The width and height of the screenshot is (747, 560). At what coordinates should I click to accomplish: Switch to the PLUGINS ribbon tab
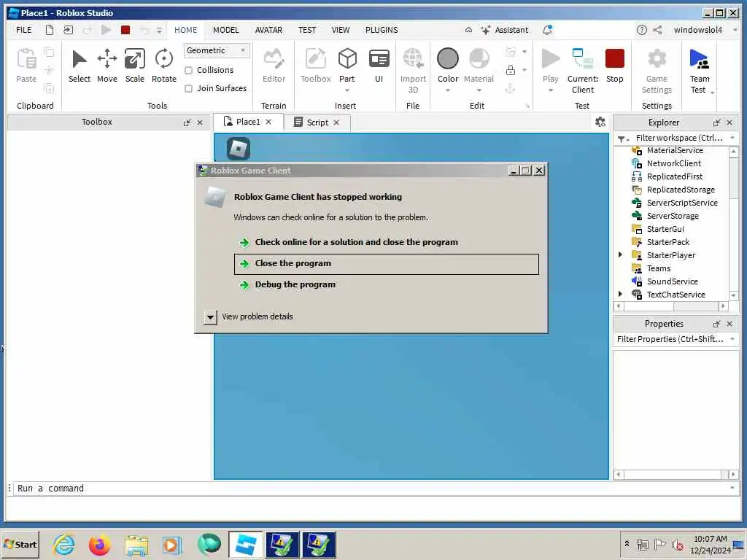pos(382,30)
